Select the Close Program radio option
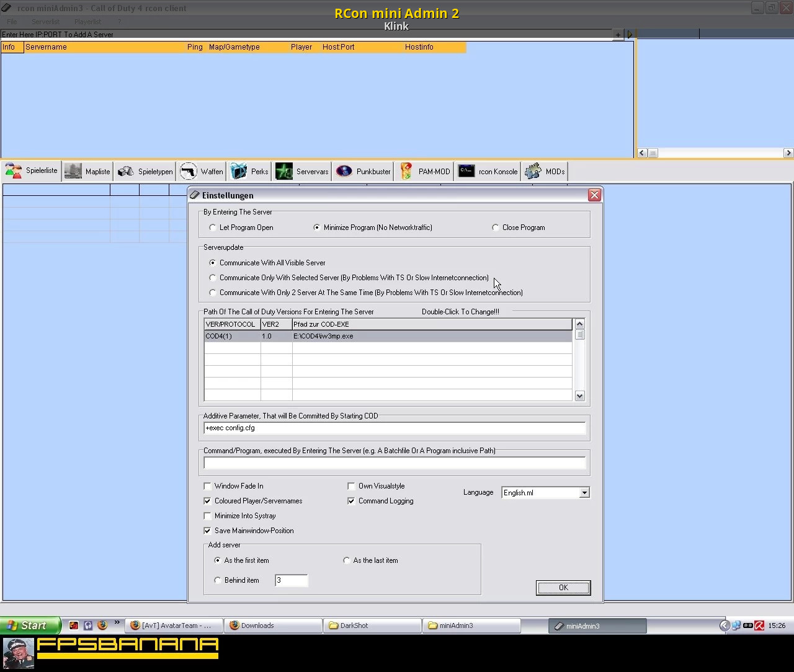Screen dimensions: 794x672 point(496,228)
